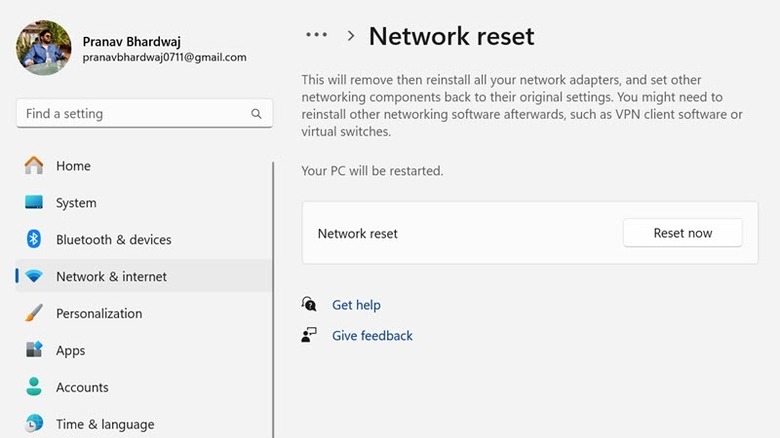Click the user profile picture
This screenshot has height=438, width=780.
44,47
